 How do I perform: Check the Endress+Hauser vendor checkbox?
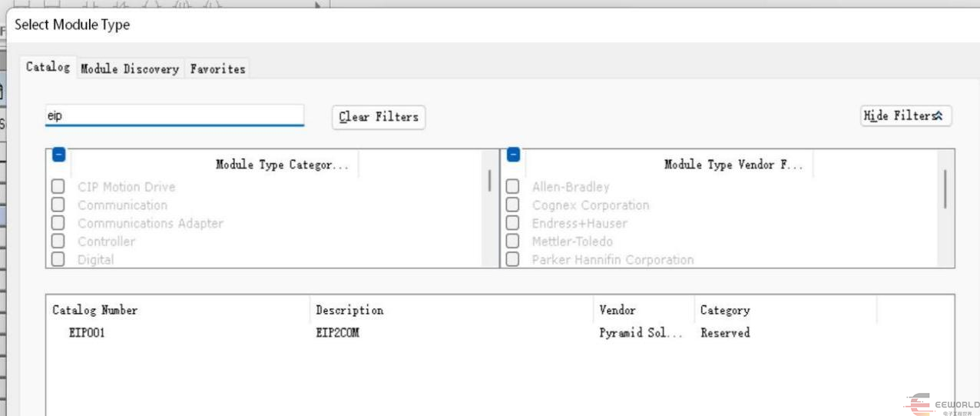(512, 223)
